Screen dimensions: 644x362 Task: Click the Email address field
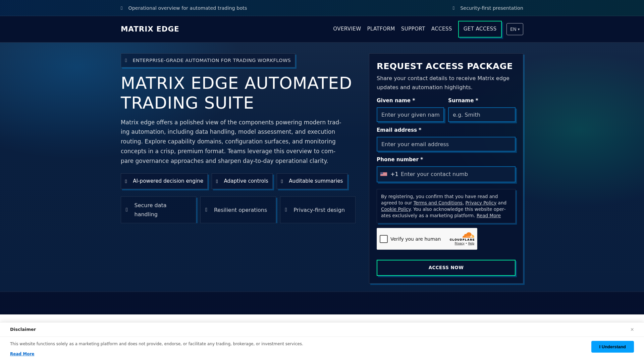click(x=446, y=144)
